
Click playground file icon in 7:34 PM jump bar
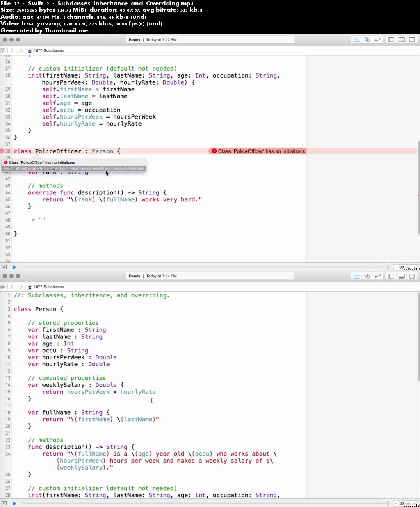click(x=30, y=287)
